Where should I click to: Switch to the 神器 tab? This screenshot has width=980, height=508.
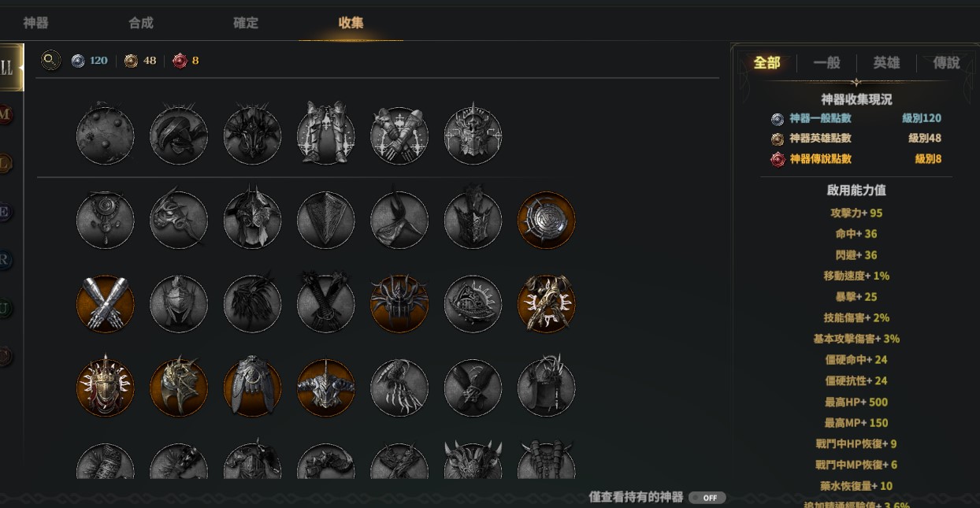(36, 23)
